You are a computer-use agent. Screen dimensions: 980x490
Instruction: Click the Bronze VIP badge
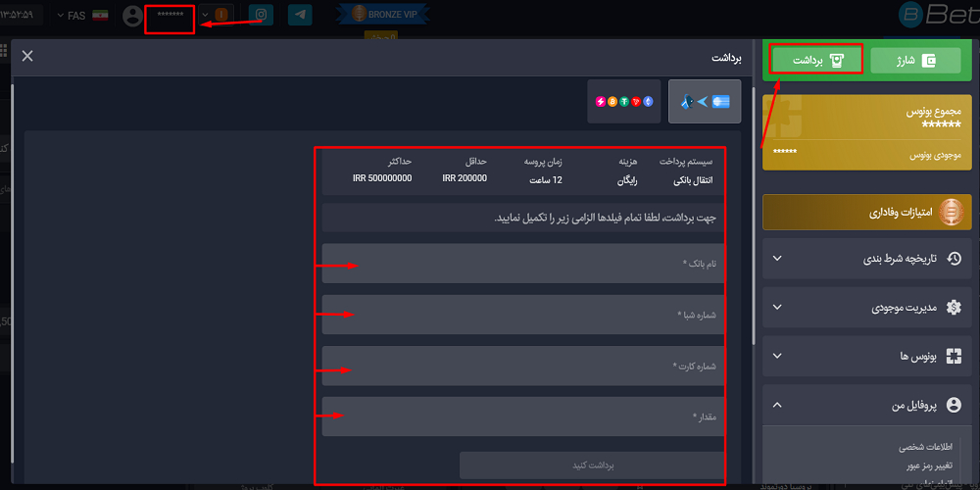point(386,15)
